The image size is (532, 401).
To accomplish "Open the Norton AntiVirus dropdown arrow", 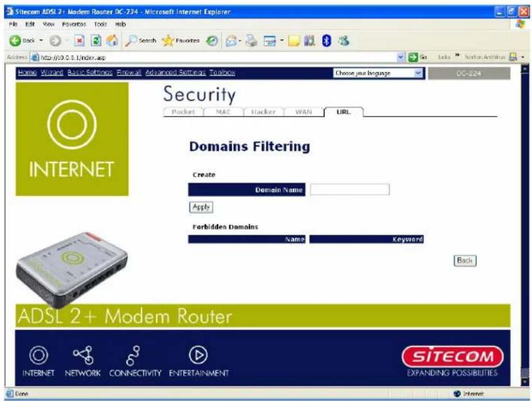I will [523, 58].
